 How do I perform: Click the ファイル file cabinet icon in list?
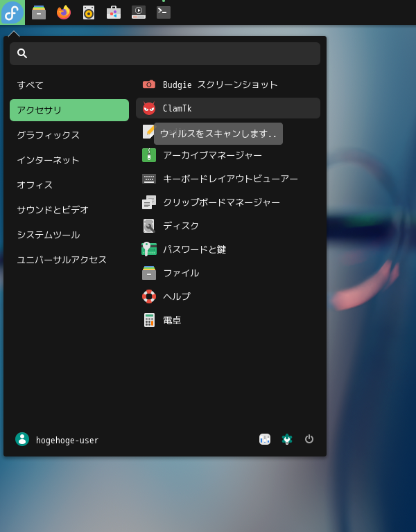[149, 273]
